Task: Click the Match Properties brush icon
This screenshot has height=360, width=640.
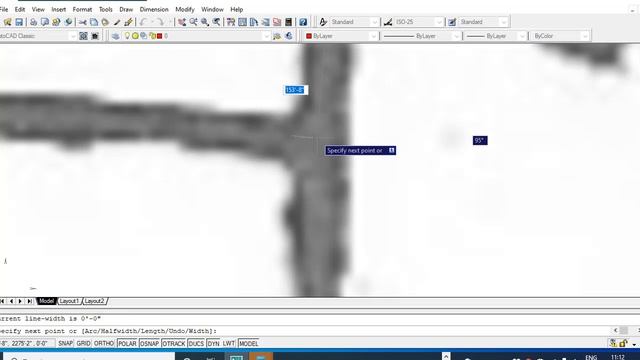Action: point(117,22)
